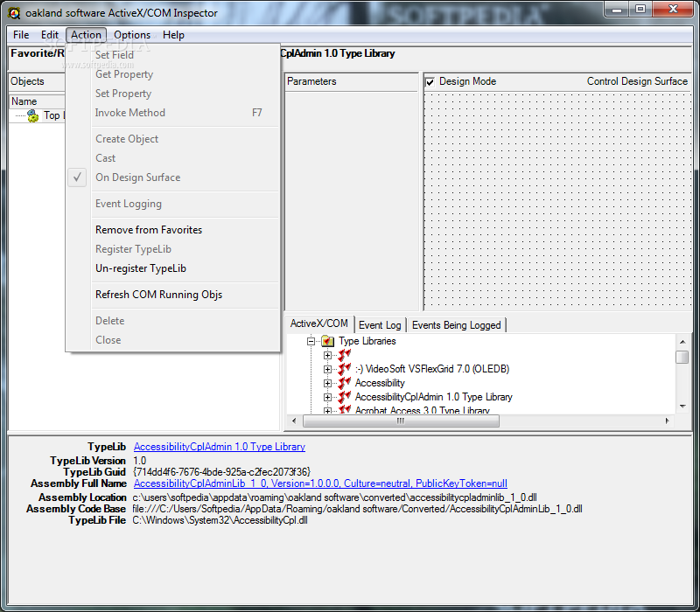Click the tree scroll up arrow
The height and width of the screenshot is (612, 700).
point(682,342)
